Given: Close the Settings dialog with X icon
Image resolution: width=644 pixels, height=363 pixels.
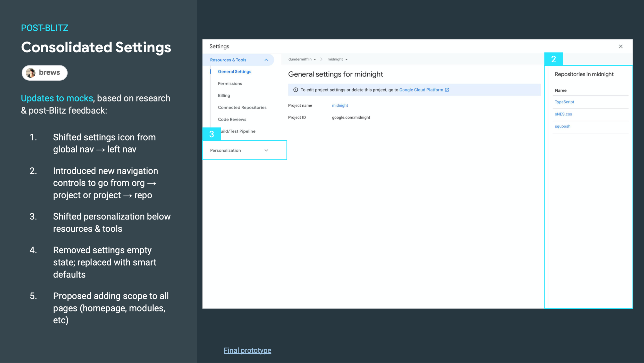Looking at the screenshot, I should [x=621, y=46].
